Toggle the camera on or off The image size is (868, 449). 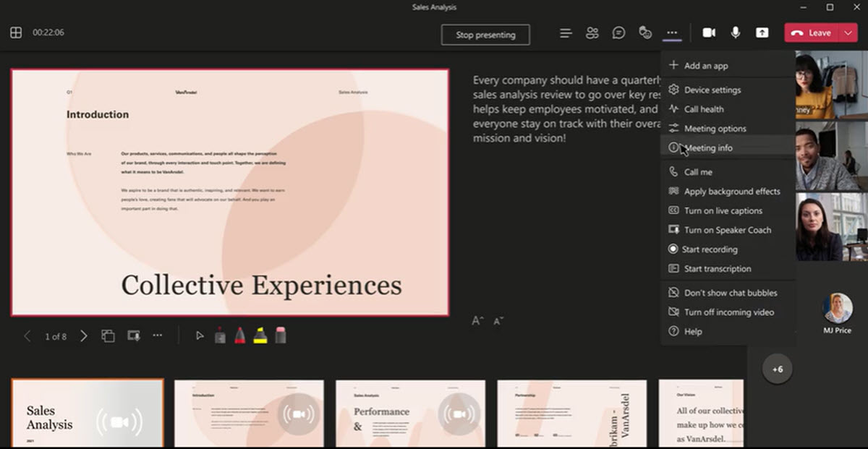709,33
